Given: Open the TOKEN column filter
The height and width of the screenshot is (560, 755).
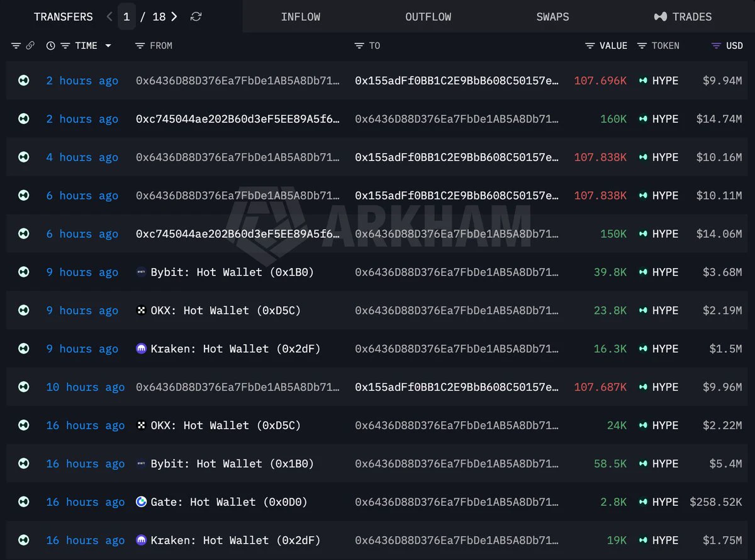Looking at the screenshot, I should point(642,45).
